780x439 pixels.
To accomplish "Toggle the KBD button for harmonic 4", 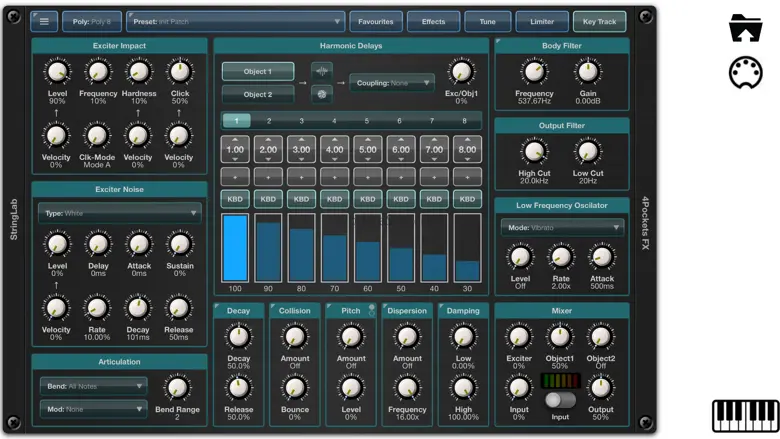I will point(335,199).
